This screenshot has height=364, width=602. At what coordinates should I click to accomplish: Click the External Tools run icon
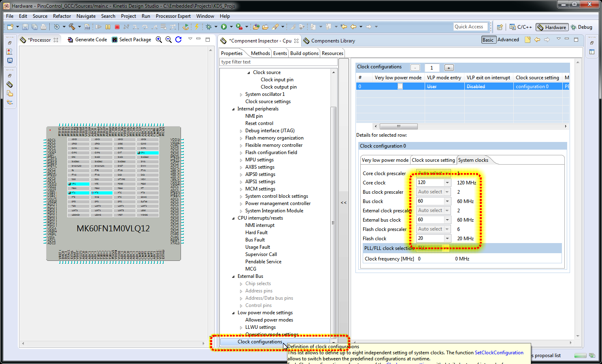(x=239, y=27)
